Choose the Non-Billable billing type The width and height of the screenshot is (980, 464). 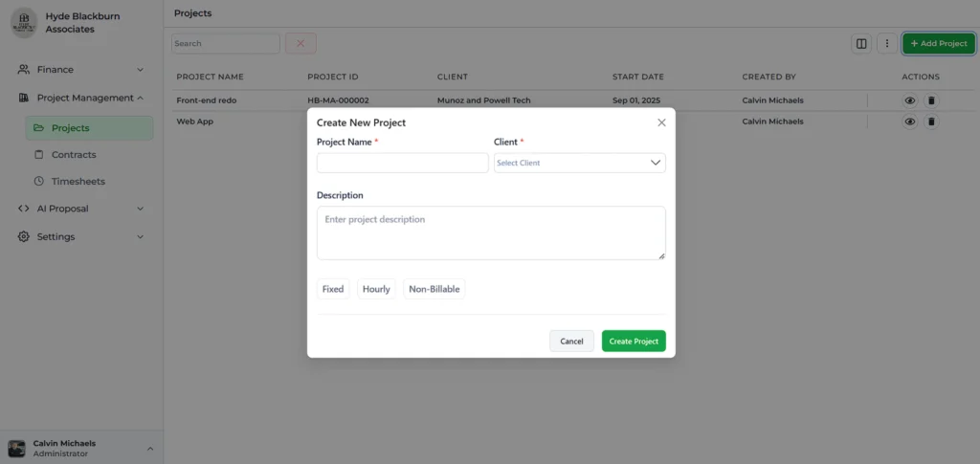pyautogui.click(x=434, y=289)
